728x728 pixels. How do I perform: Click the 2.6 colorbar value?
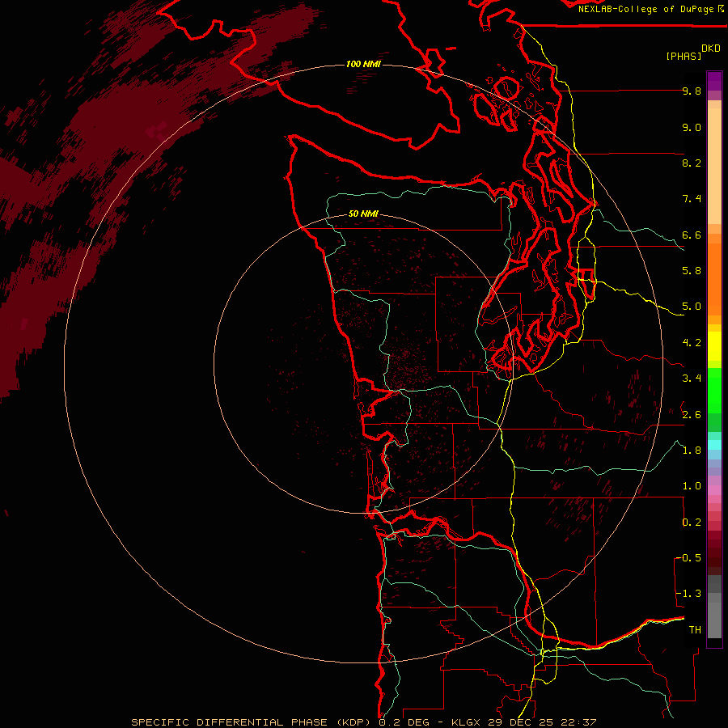tap(692, 415)
